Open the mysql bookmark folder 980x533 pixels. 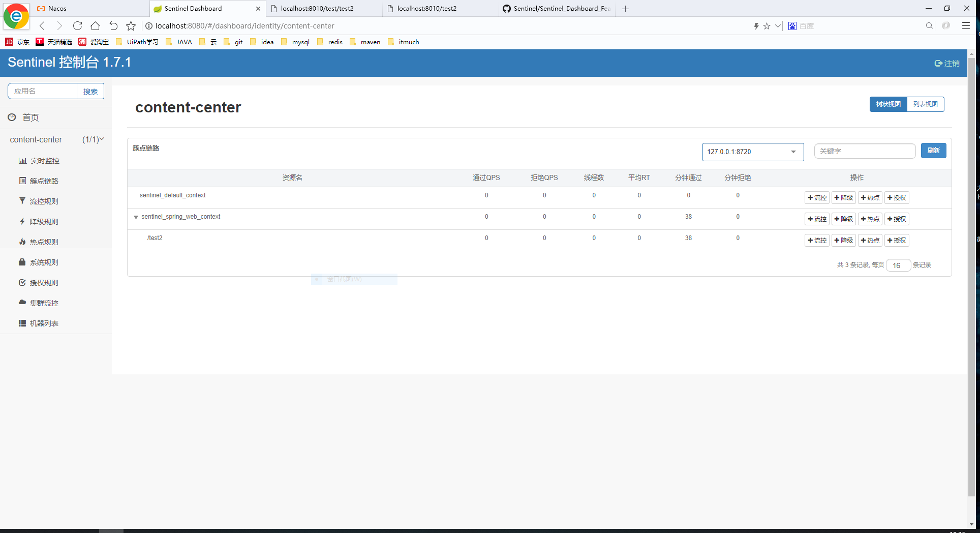[295, 42]
